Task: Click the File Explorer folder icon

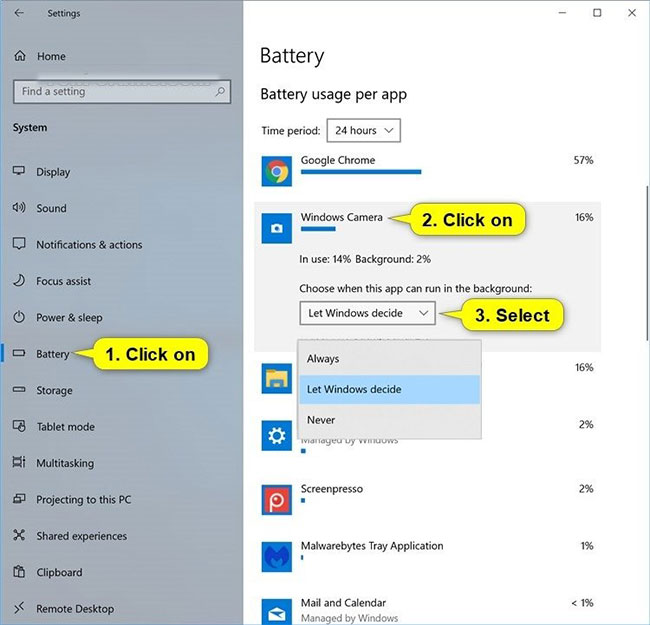Action: tap(276, 378)
